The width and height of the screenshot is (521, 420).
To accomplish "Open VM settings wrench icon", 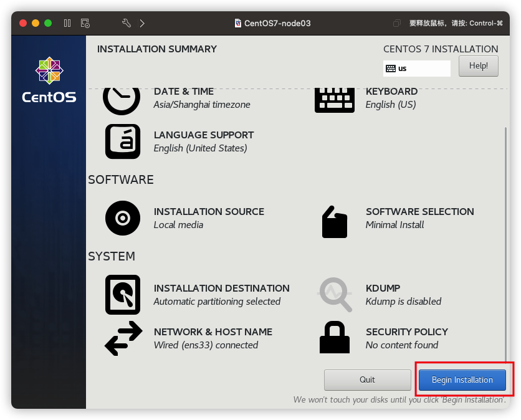I will (127, 23).
